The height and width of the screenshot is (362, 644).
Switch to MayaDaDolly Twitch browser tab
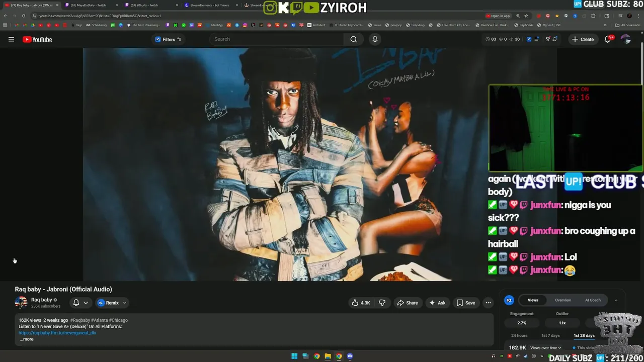tap(92, 5)
